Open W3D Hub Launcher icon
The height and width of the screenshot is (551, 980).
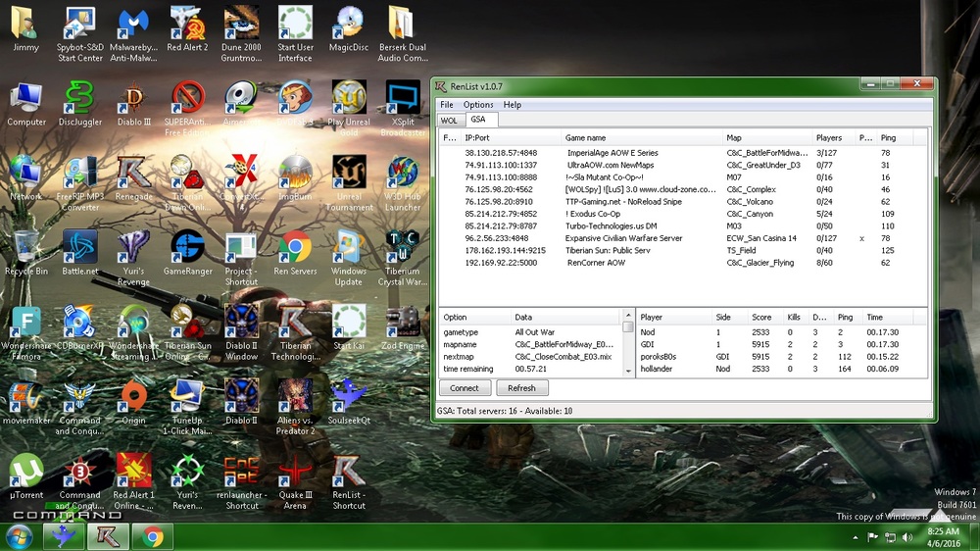(x=403, y=184)
